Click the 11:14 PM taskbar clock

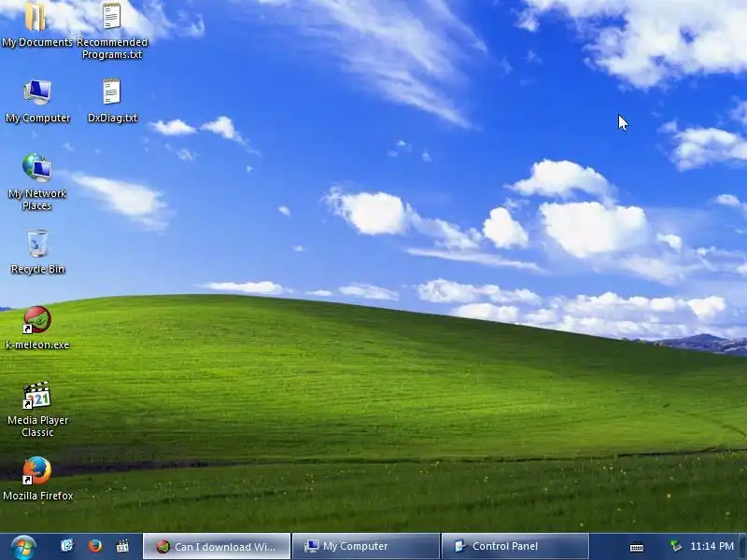[712, 546]
